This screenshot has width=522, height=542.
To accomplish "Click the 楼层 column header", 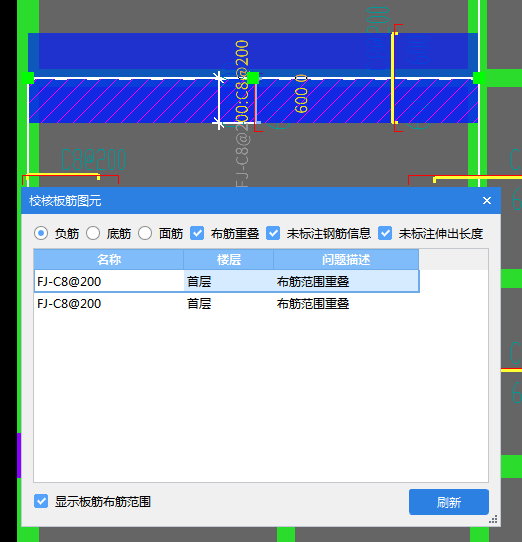I will [229, 259].
